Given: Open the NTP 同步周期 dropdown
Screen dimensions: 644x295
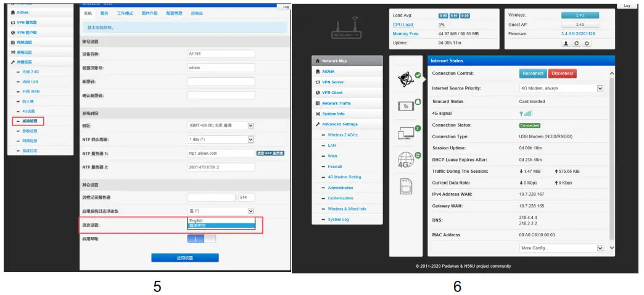Looking at the screenshot, I should point(221,139).
